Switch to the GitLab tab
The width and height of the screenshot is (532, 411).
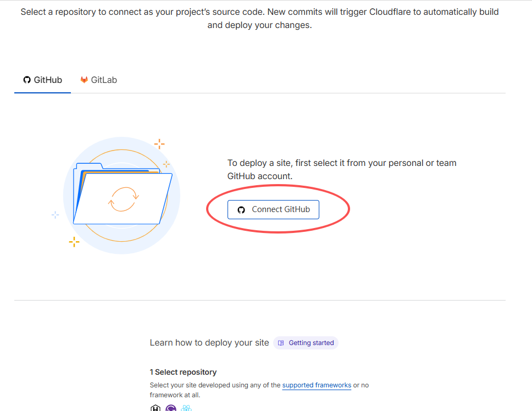[99, 80]
